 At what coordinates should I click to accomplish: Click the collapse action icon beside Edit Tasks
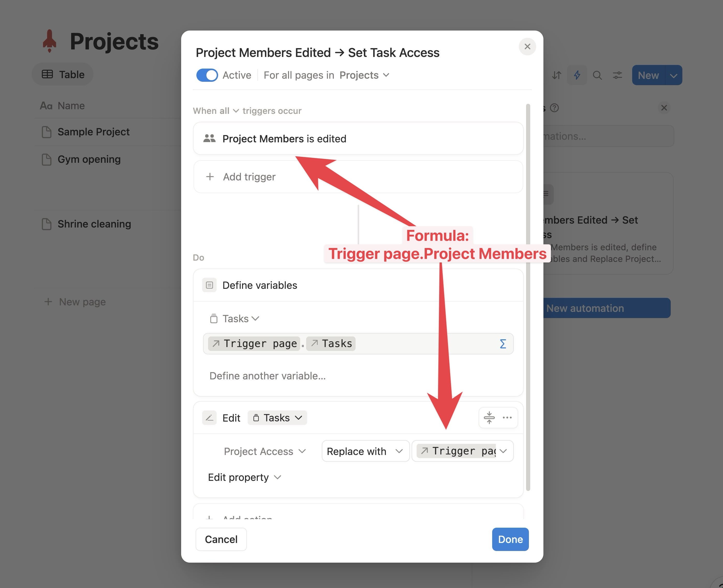489,417
